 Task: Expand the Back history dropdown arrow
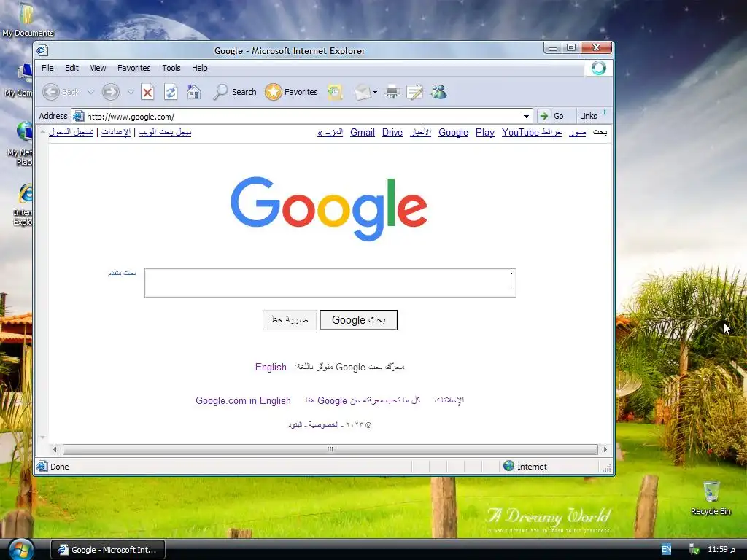coord(90,92)
